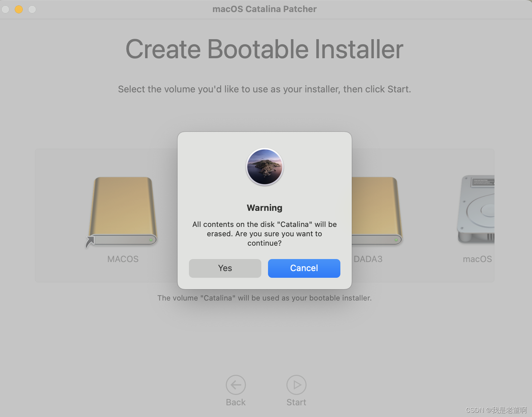Select the macOS internal disk icon

tap(476, 210)
